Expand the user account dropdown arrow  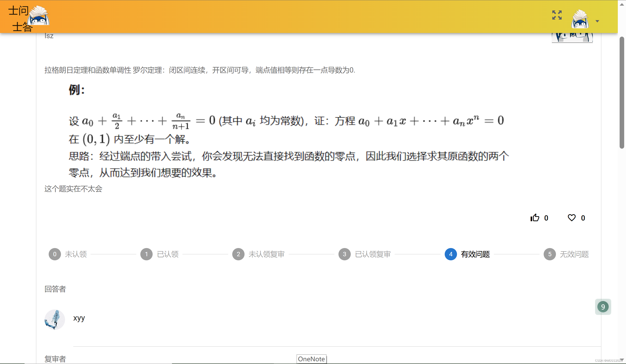(597, 21)
